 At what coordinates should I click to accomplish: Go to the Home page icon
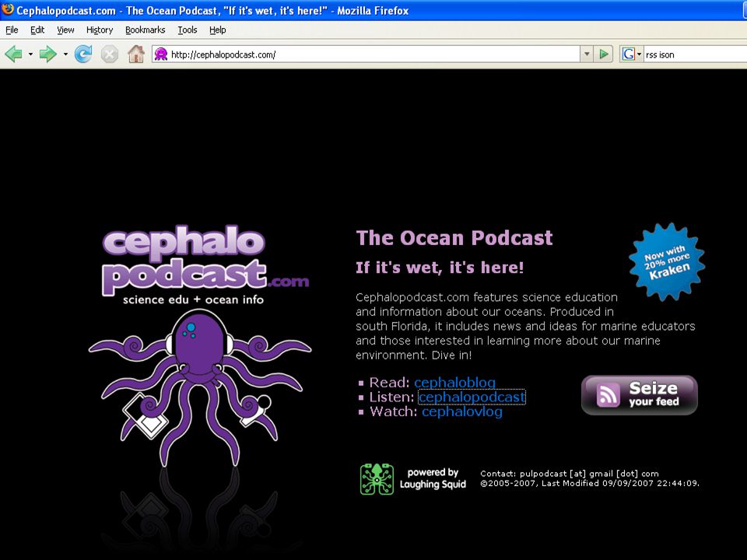tap(136, 54)
